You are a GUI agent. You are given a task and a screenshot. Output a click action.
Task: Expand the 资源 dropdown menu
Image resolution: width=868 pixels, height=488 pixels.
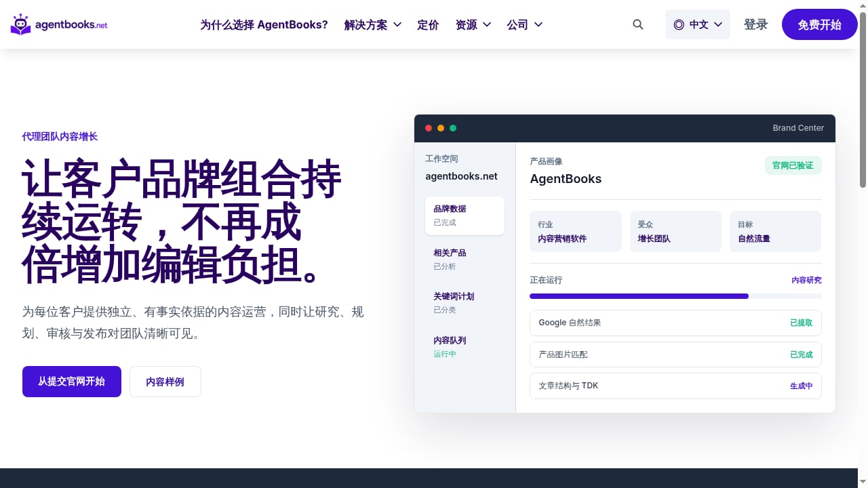pos(473,24)
